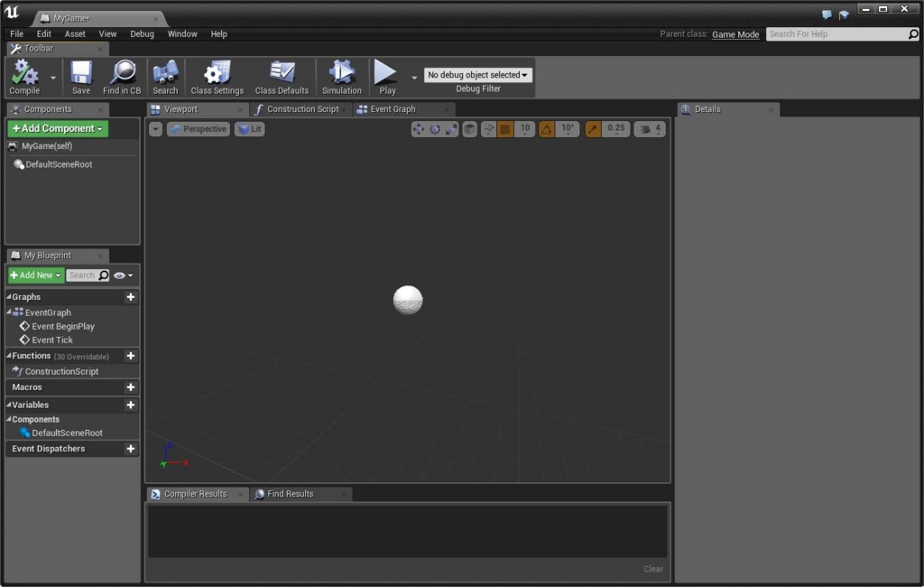
Task: Add a new function with plus icon
Action: (x=131, y=356)
